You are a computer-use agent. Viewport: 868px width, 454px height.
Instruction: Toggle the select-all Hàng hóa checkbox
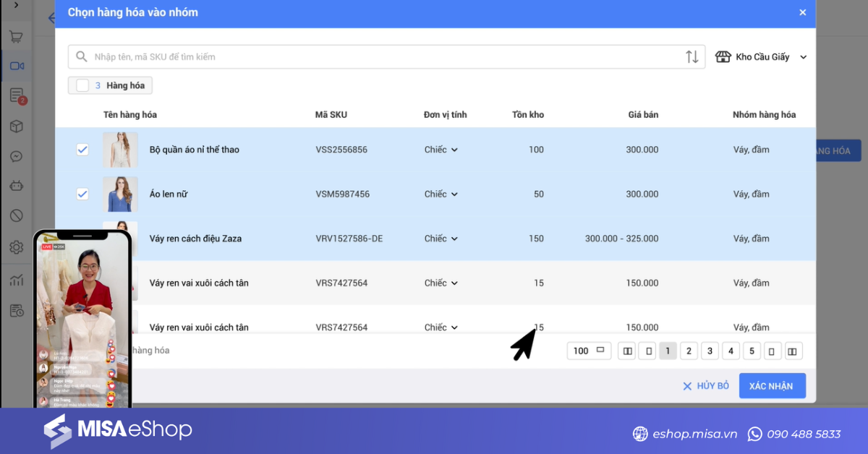(82, 85)
